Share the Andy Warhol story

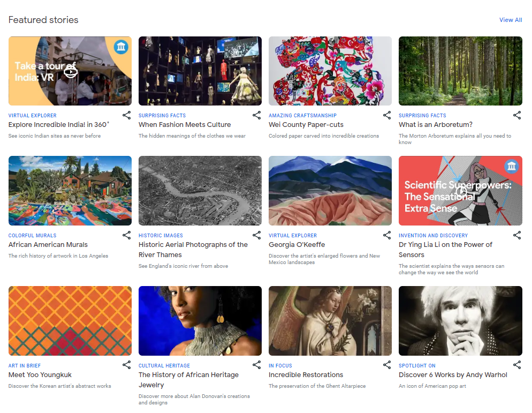517,365
